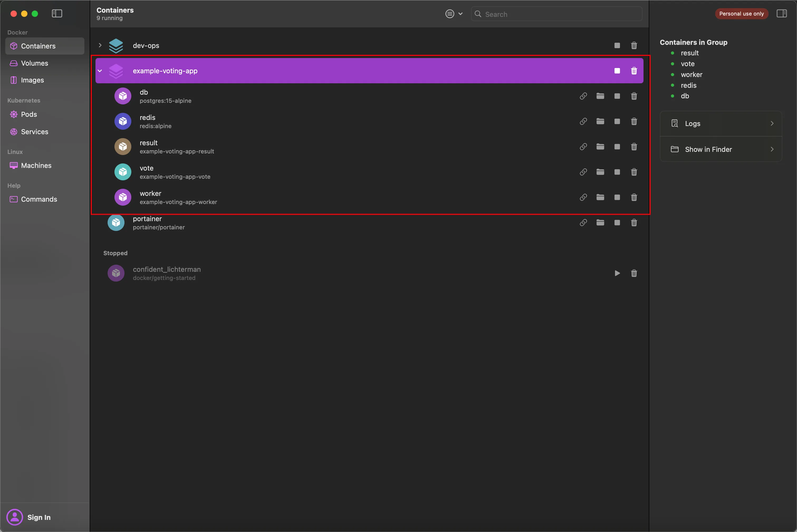Screen dimensions: 797x532
Task: Stop the redis container
Action: (x=617, y=121)
